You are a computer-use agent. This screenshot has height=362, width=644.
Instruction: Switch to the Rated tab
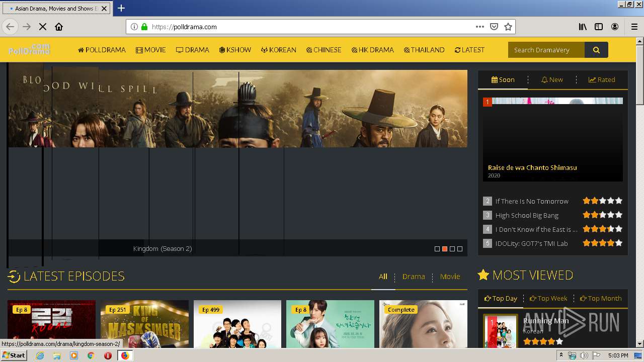[602, 79]
